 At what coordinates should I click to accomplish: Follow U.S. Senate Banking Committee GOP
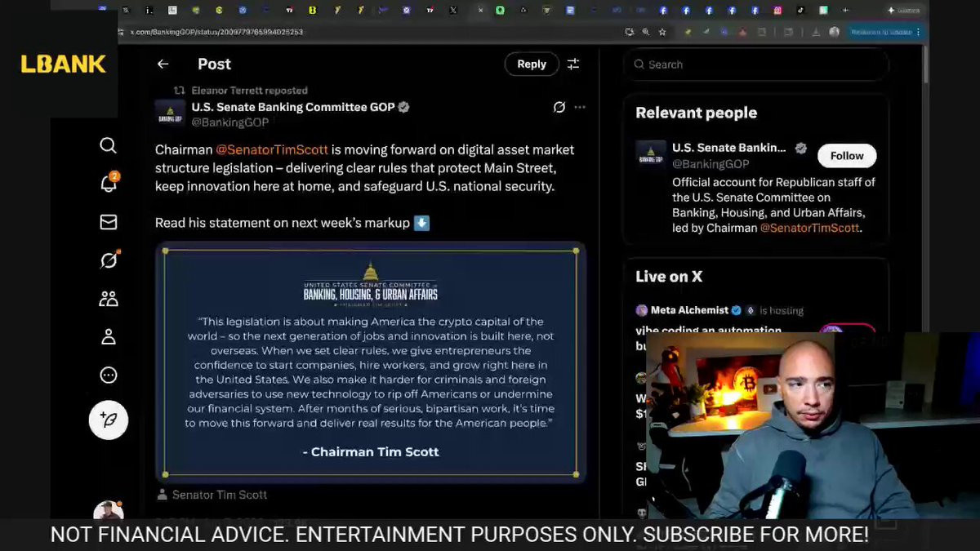pyautogui.click(x=847, y=155)
